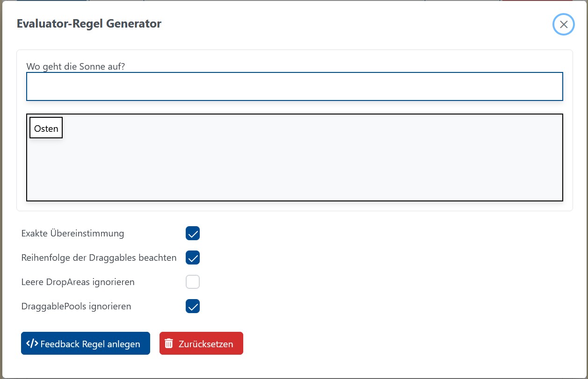Close the Evaluator-Regel Generator dialog
Viewport: 588px width, 379px height.
[x=563, y=25]
